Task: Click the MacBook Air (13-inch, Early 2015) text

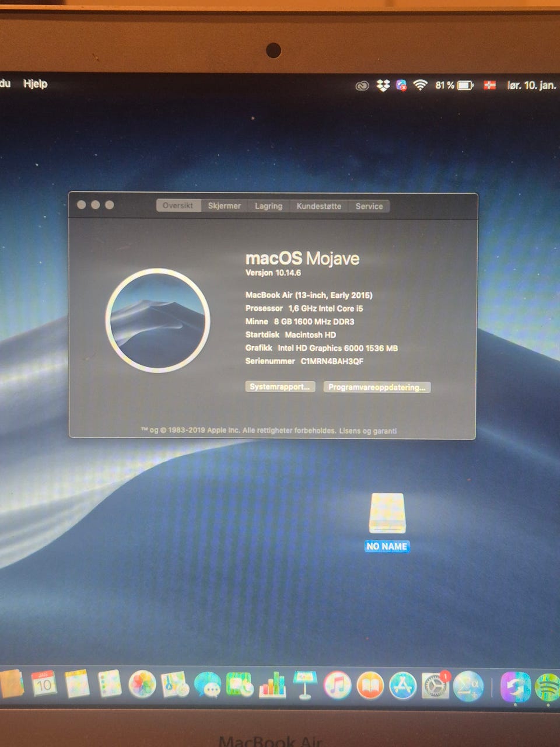Action: (309, 295)
